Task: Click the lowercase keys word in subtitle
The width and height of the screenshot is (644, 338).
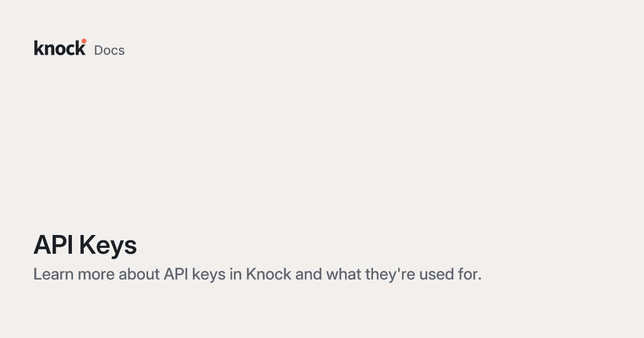Action: [208, 275]
